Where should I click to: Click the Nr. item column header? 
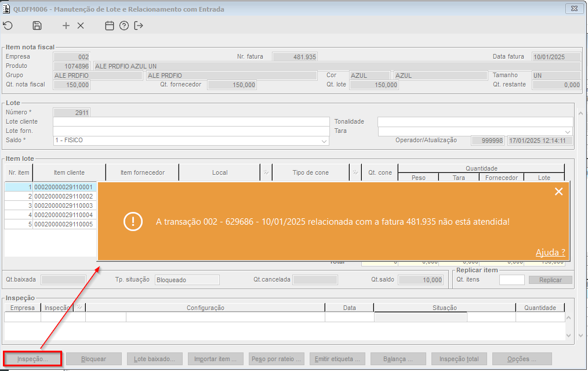pos(19,172)
